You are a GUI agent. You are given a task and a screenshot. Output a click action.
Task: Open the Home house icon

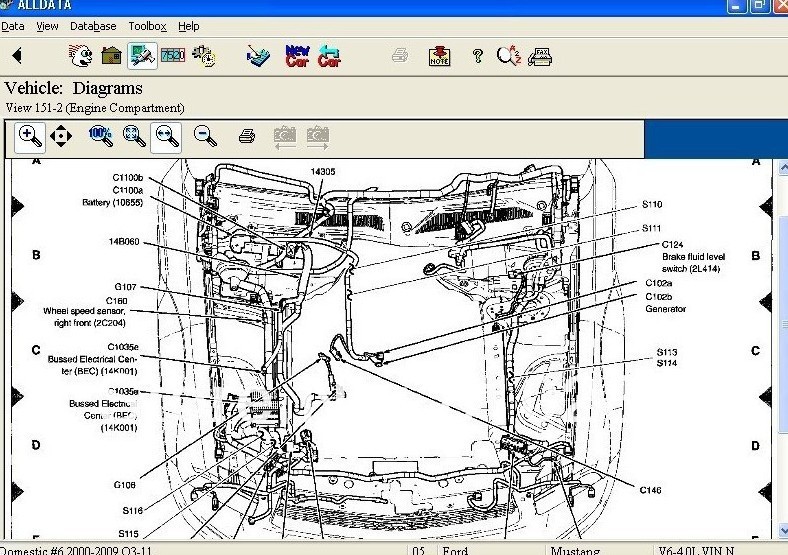pyautogui.click(x=111, y=55)
